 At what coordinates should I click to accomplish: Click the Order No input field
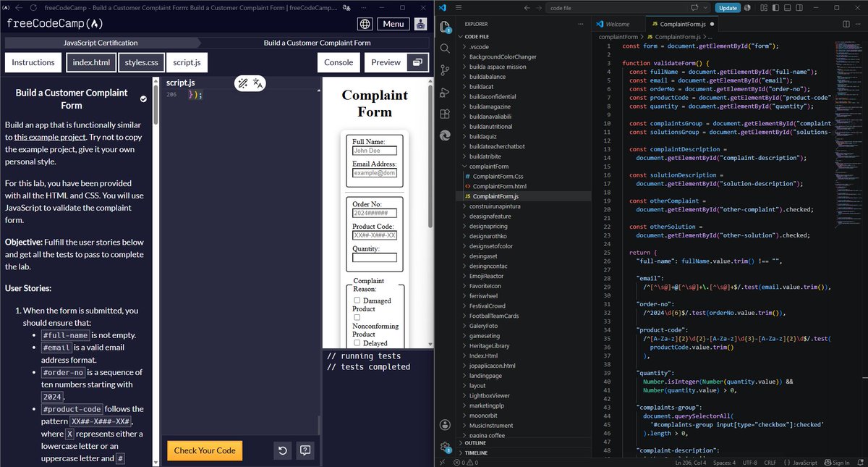click(375, 214)
